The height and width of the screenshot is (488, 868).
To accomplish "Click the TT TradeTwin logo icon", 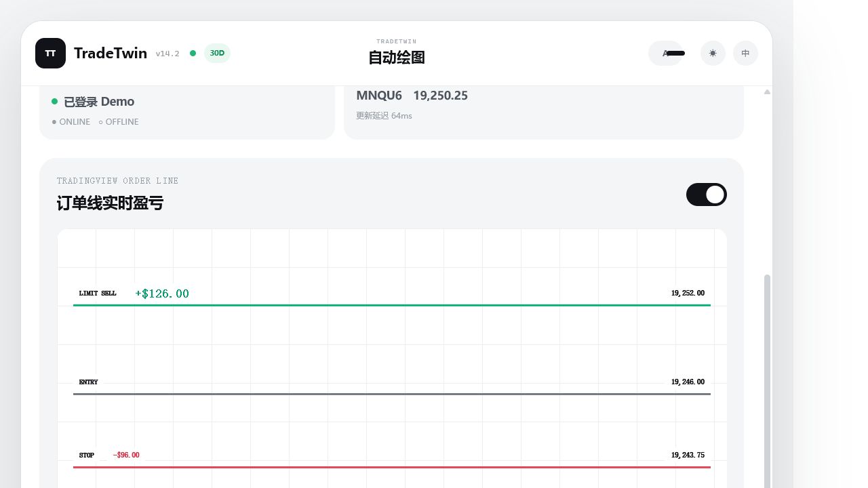I will (50, 53).
